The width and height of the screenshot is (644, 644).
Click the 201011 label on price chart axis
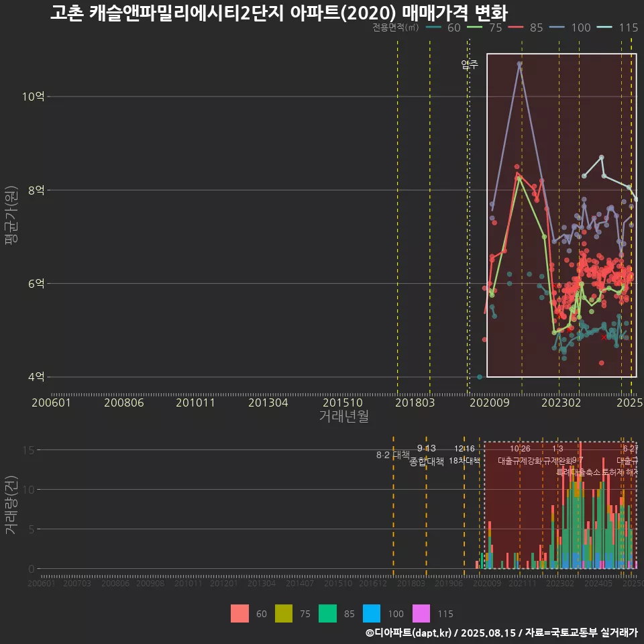(x=195, y=402)
